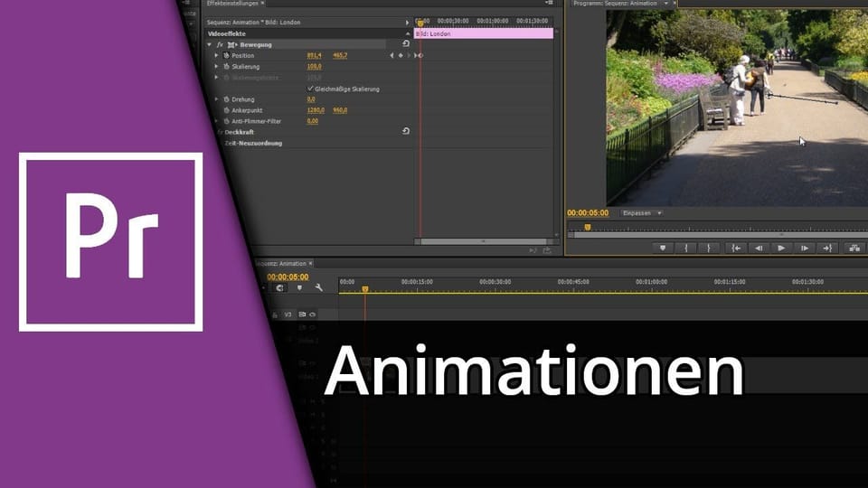
Task: Expand the Skalierung property
Action: coord(216,66)
